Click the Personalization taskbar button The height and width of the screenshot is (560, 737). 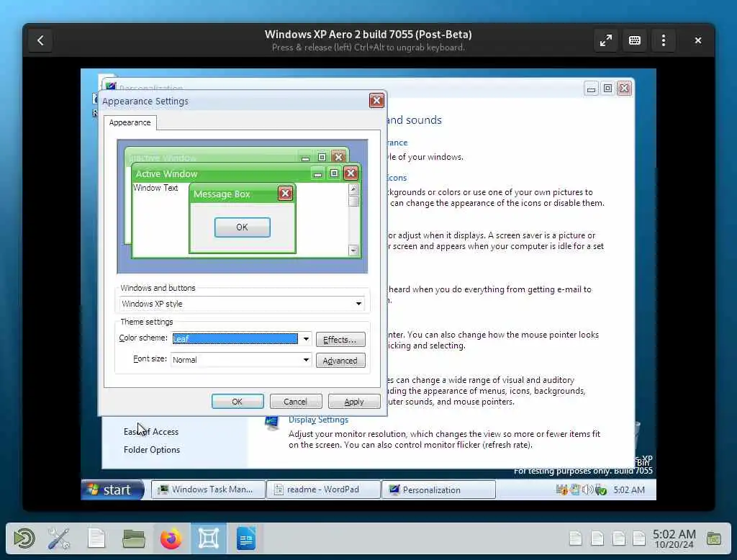438,489
